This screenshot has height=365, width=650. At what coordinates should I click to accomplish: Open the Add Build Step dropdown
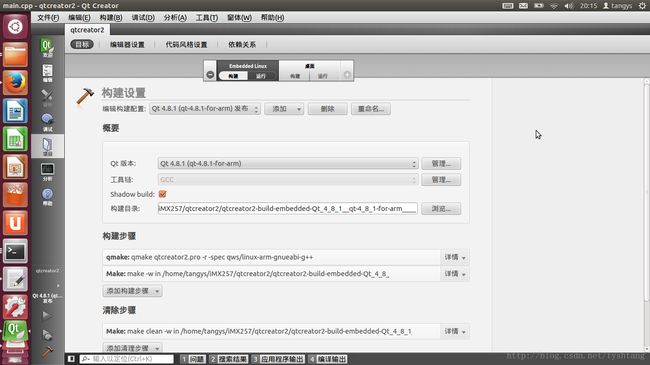132,291
